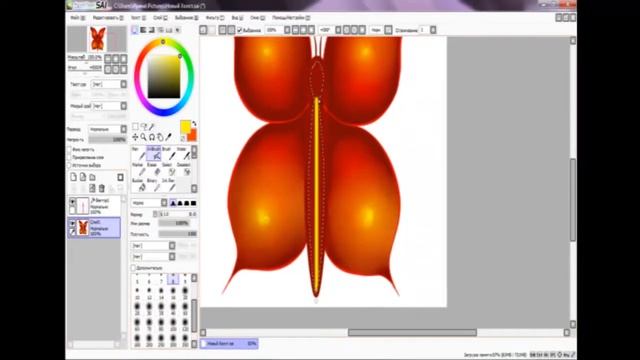Open the Режим blending mode dropdown
640x360 pixels.
(x=108, y=129)
